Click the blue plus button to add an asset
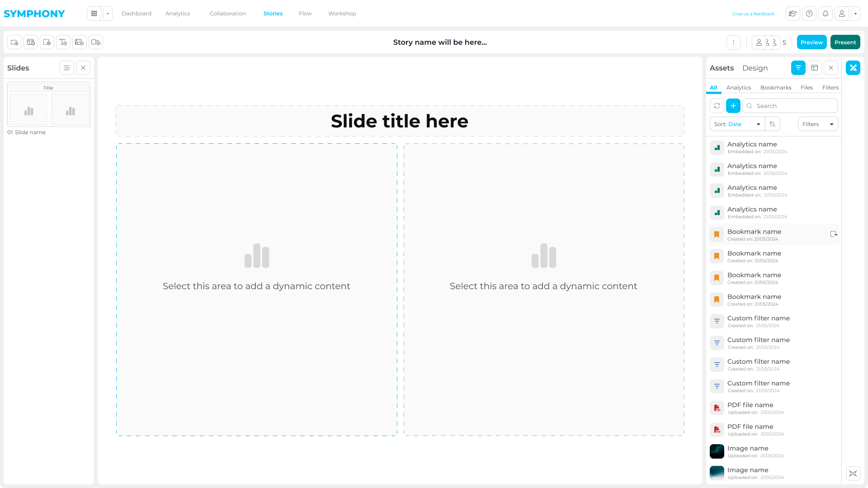Viewport: 868px width, 488px height. [x=733, y=106]
